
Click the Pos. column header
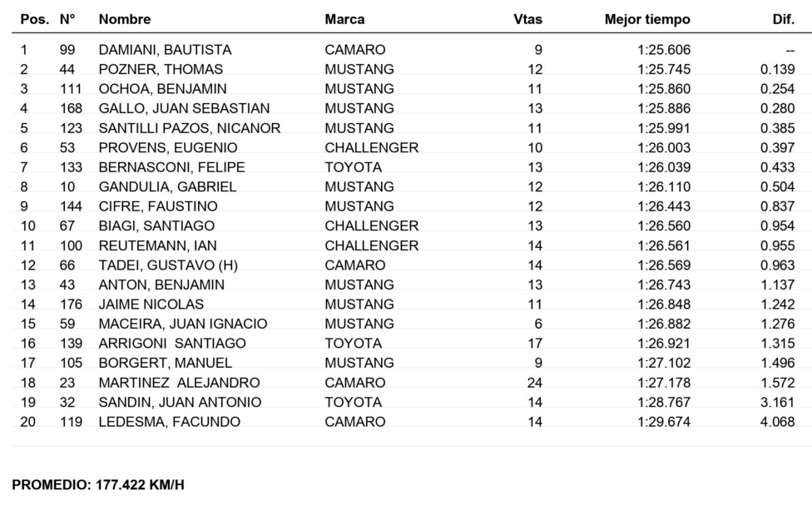pos(35,20)
